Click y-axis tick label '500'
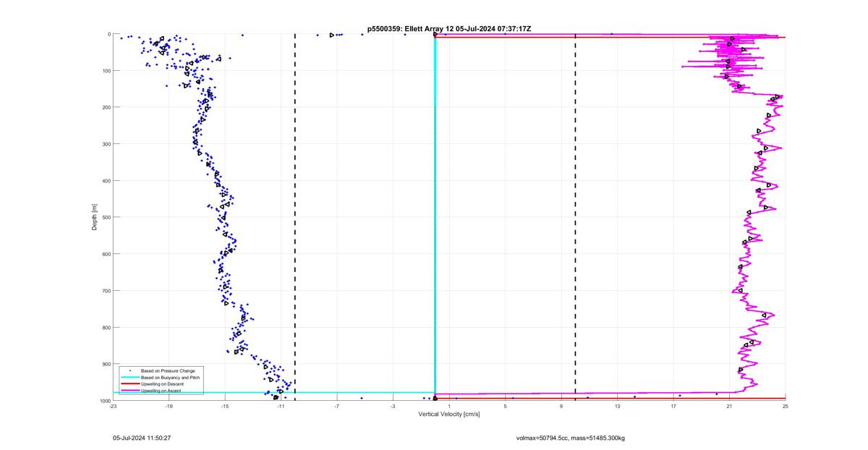868x450 pixels. pos(106,217)
